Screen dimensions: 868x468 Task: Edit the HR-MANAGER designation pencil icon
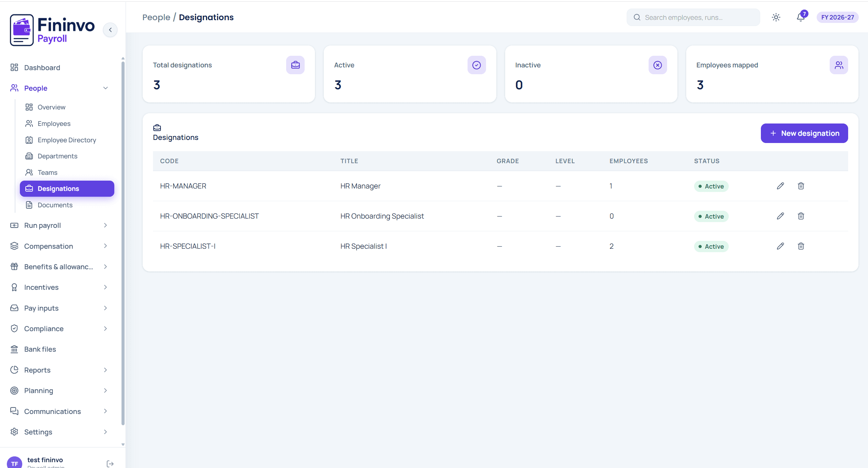(780, 186)
